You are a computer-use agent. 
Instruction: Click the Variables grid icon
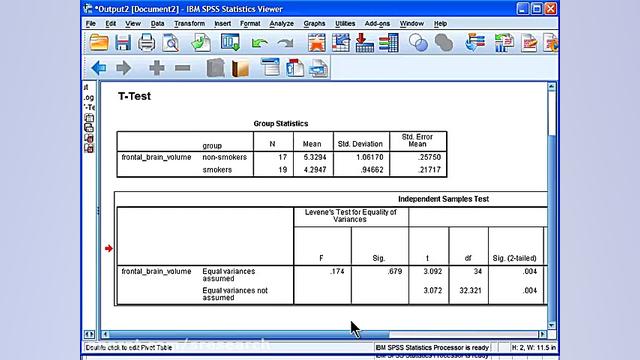pyautogui.click(x=389, y=43)
